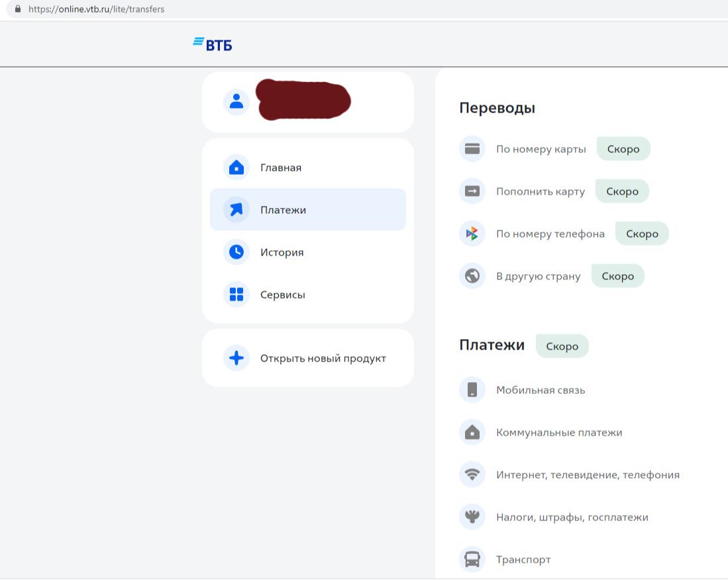The width and height of the screenshot is (728, 580).
Task: Select Коммунальные платежи option
Action: 558,432
